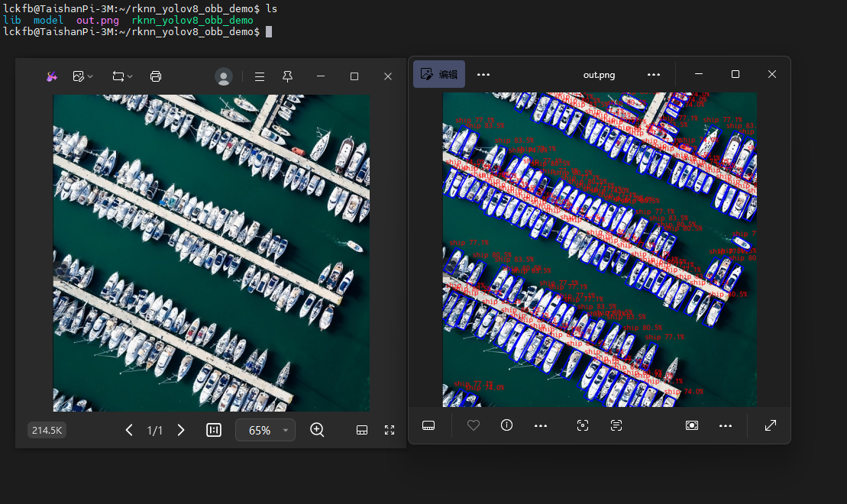Pin the left viewer window on top
847x504 pixels.
[287, 76]
